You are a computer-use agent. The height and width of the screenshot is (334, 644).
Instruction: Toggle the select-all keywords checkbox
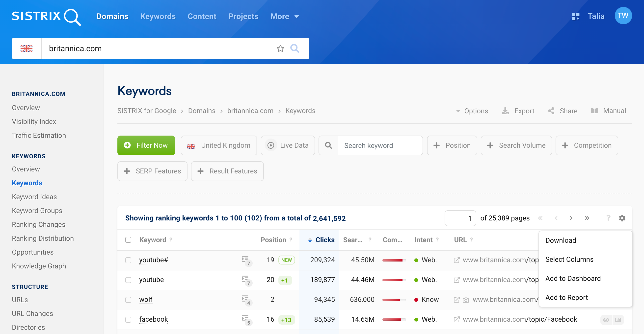[128, 240]
